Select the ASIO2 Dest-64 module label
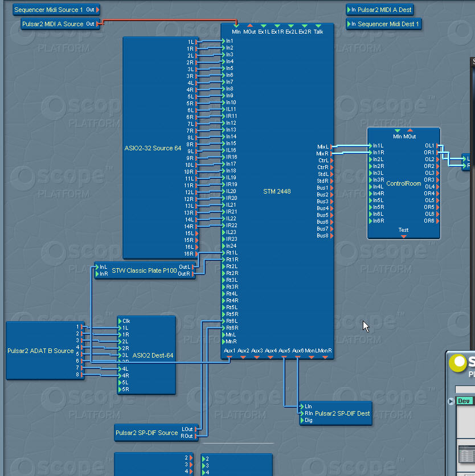475x476 pixels. pos(153,355)
